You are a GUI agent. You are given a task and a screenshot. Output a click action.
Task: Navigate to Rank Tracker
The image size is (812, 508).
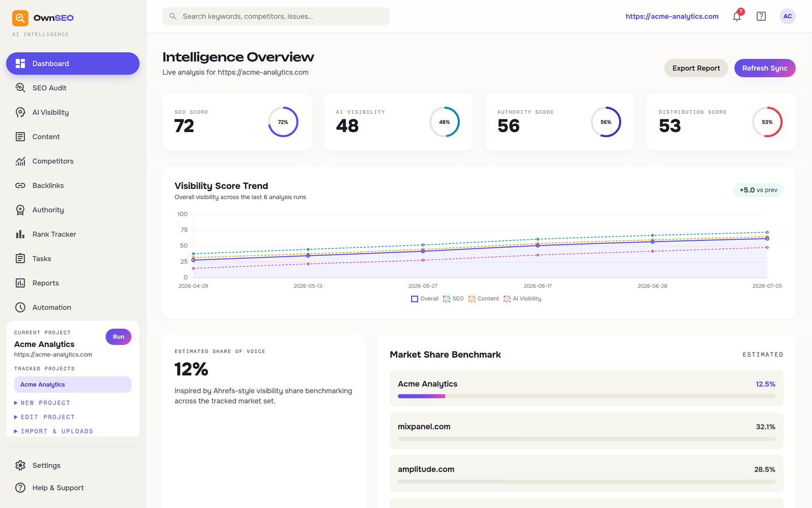(73, 234)
